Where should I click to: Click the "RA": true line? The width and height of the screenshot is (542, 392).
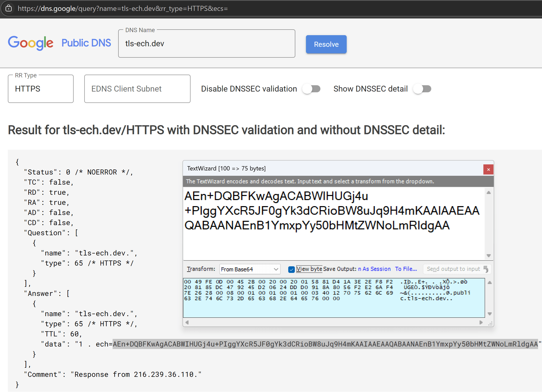pos(47,203)
